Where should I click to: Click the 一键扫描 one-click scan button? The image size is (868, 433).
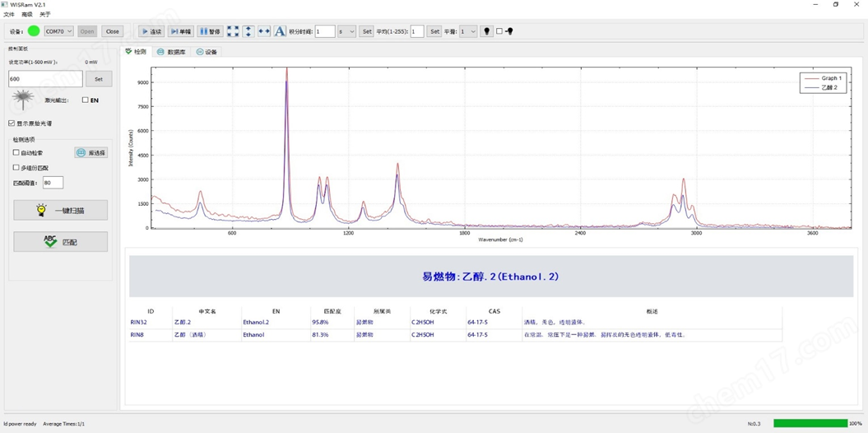tap(60, 211)
